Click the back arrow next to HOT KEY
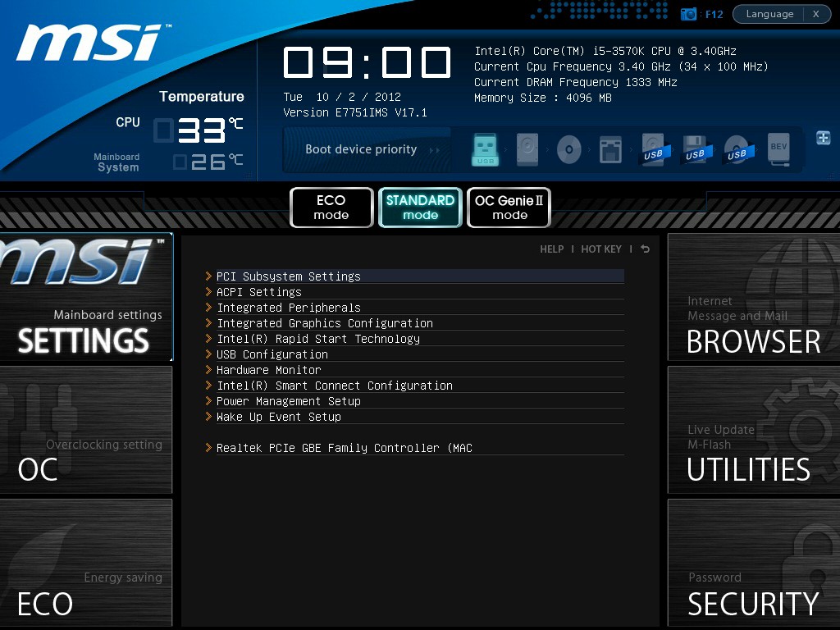This screenshot has height=630, width=840. click(x=646, y=249)
